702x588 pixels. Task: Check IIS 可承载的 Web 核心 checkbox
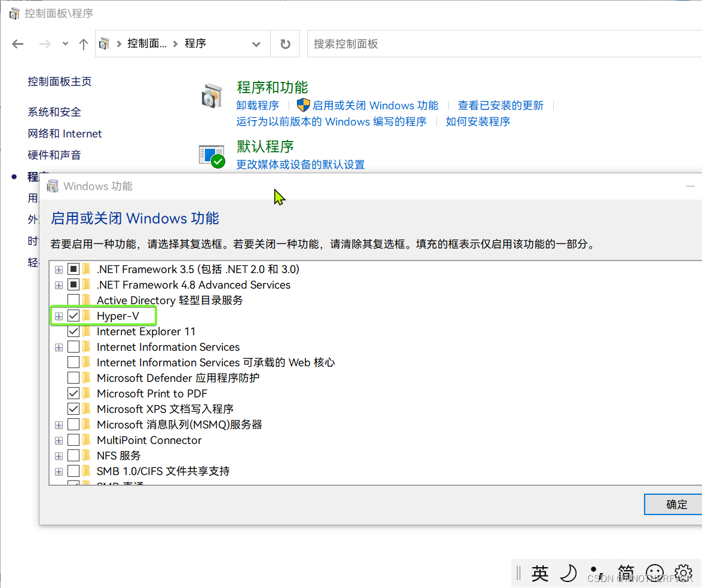coord(73,362)
